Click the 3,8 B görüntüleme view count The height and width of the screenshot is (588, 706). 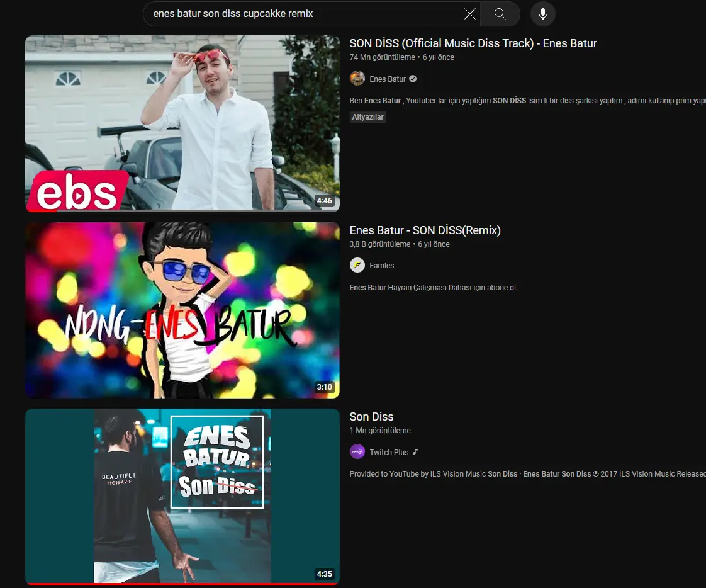tap(380, 244)
